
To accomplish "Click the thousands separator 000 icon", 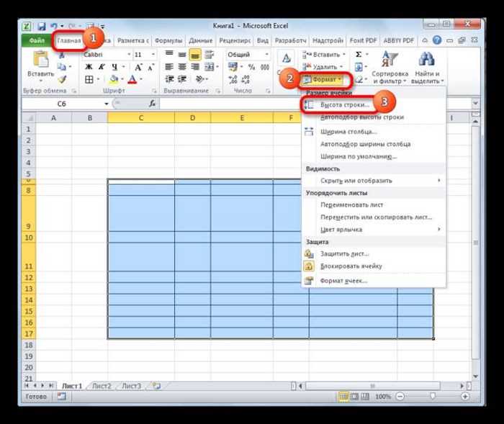I will [x=265, y=67].
